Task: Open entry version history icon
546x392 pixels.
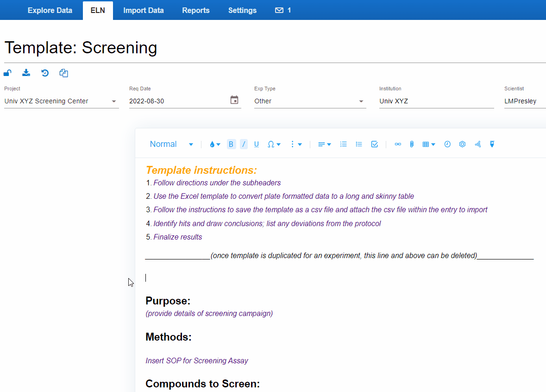Action: coord(45,73)
